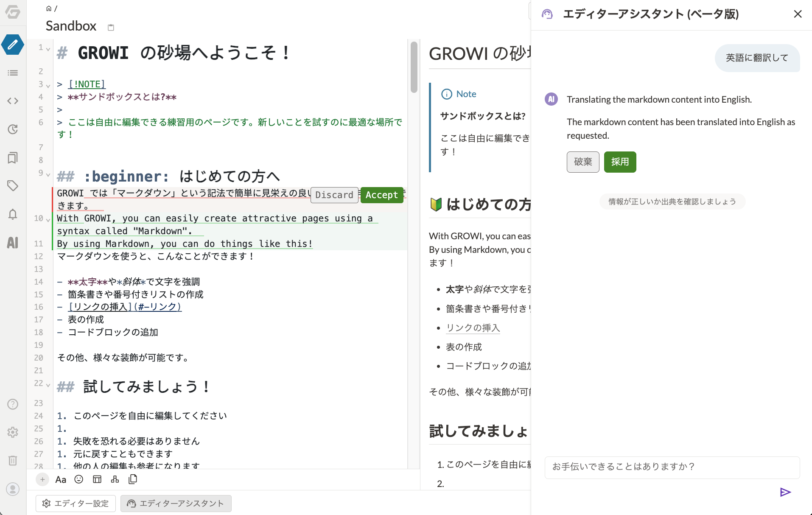Screen dimensions: 812x515
Task: Insert a table from the editor toolbar
Action: pos(97,479)
